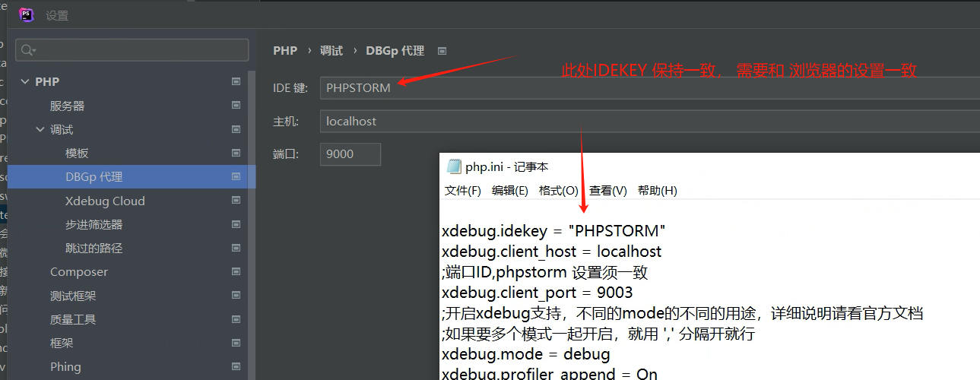Viewport: 980px width, 380px height.
Task: Click project-level icon beside 跳过的路径 row
Action: click(x=236, y=248)
